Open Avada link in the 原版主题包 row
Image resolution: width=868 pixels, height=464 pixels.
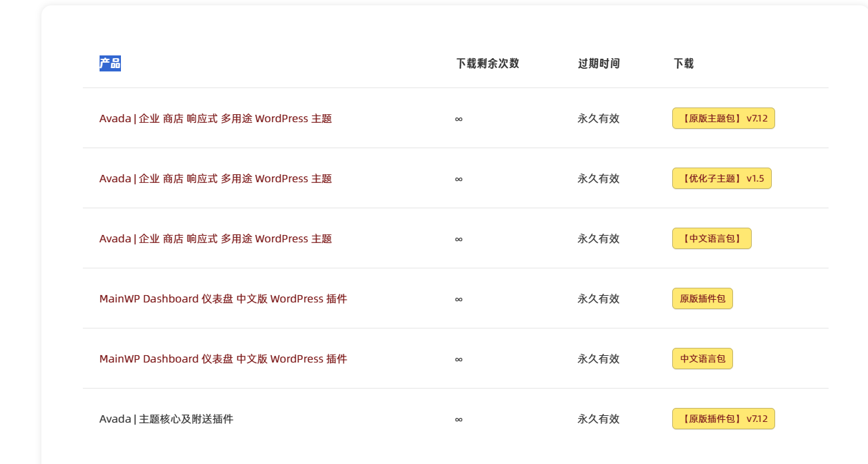click(216, 118)
